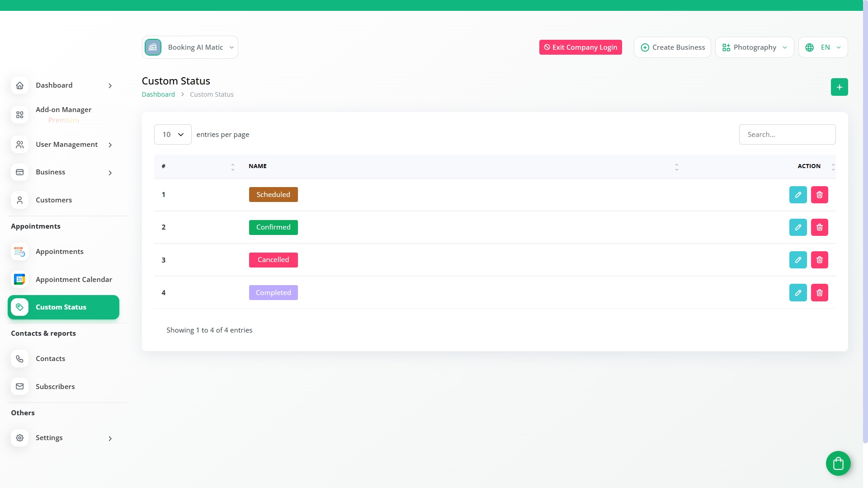
Task: Click the edit pencil icon for Completed
Action: coord(798,293)
